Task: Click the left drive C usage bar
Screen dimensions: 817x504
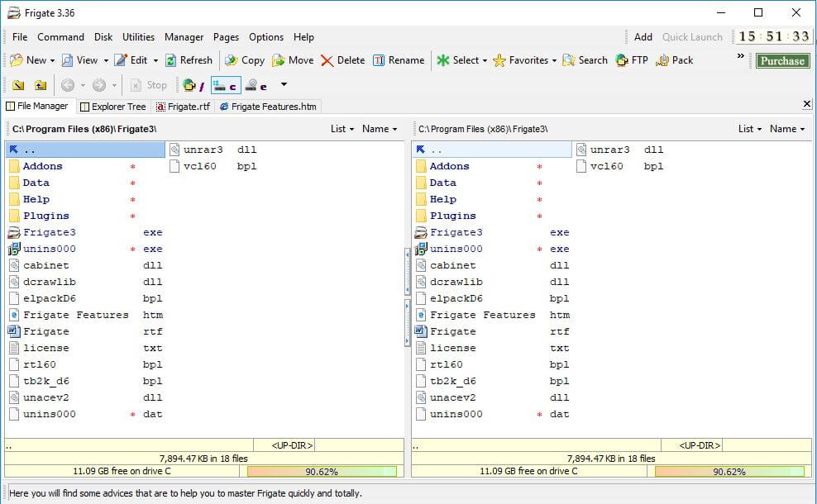Action: [x=322, y=472]
